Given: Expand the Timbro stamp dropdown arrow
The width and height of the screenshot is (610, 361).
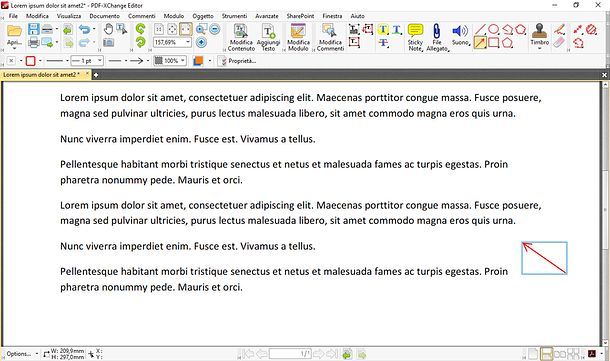Looking at the screenshot, I should [x=539, y=49].
